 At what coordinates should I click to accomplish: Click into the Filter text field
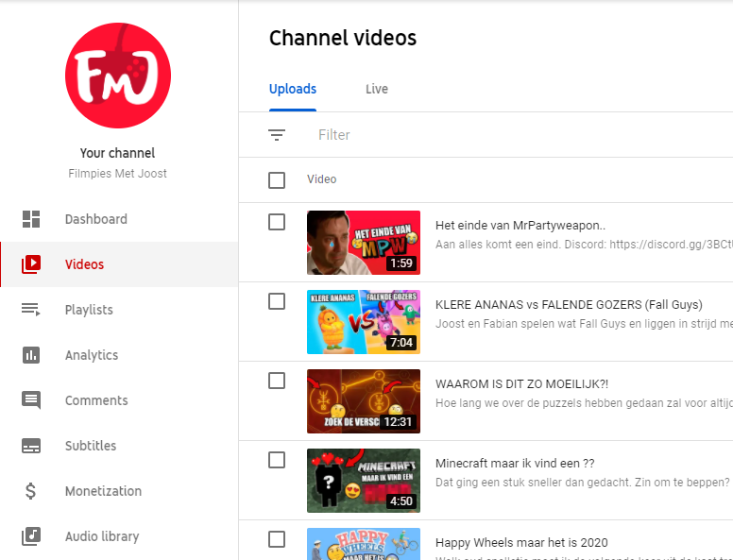click(x=472, y=135)
